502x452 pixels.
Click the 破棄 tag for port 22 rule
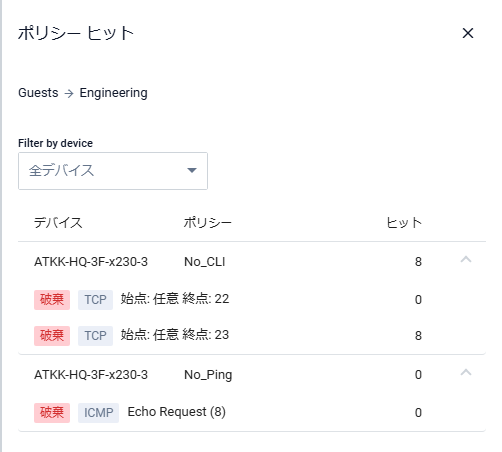(52, 300)
